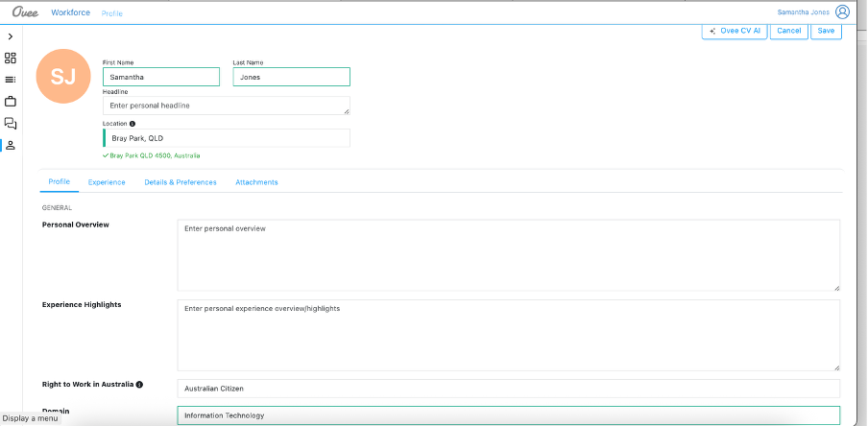Image resolution: width=868 pixels, height=426 pixels.
Task: Open the Workforce menu in the header
Action: pos(70,12)
